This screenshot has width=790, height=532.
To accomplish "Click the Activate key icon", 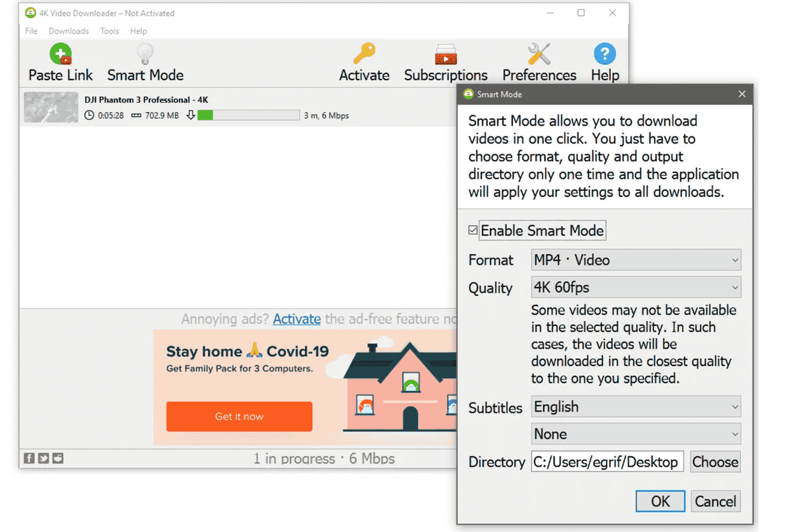I will [364, 53].
